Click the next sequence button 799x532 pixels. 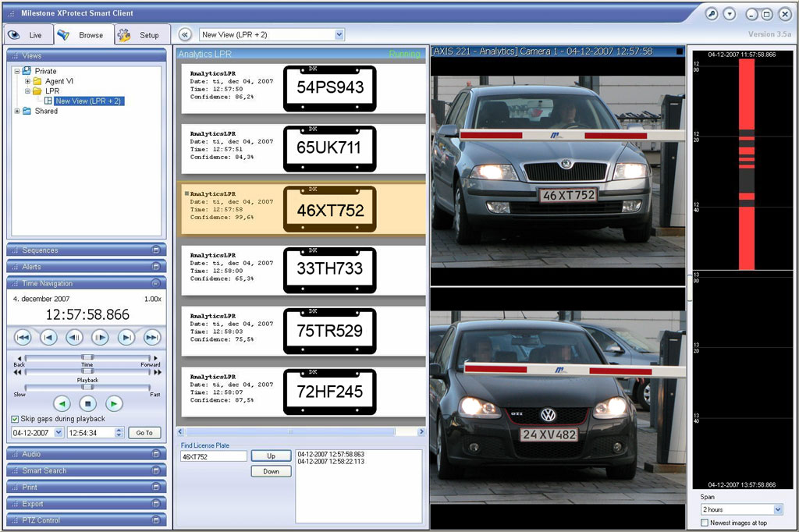tap(126, 337)
